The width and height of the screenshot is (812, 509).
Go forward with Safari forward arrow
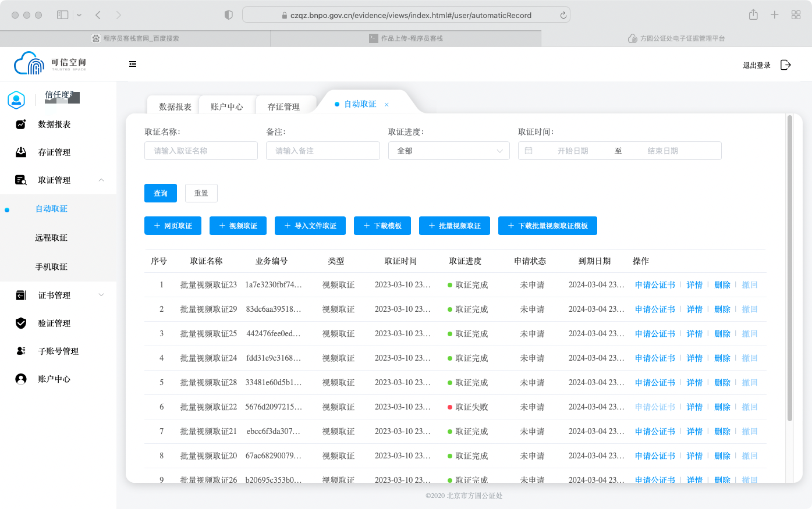tap(119, 15)
